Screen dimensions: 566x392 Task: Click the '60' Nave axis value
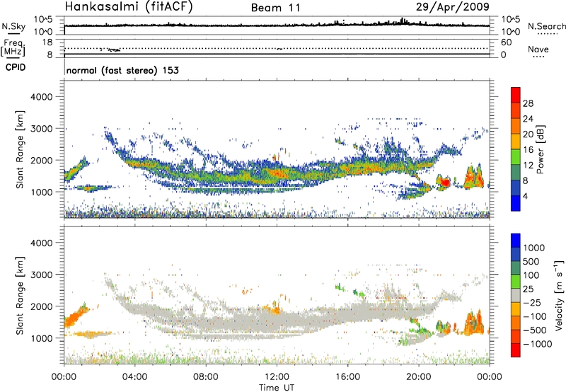506,42
